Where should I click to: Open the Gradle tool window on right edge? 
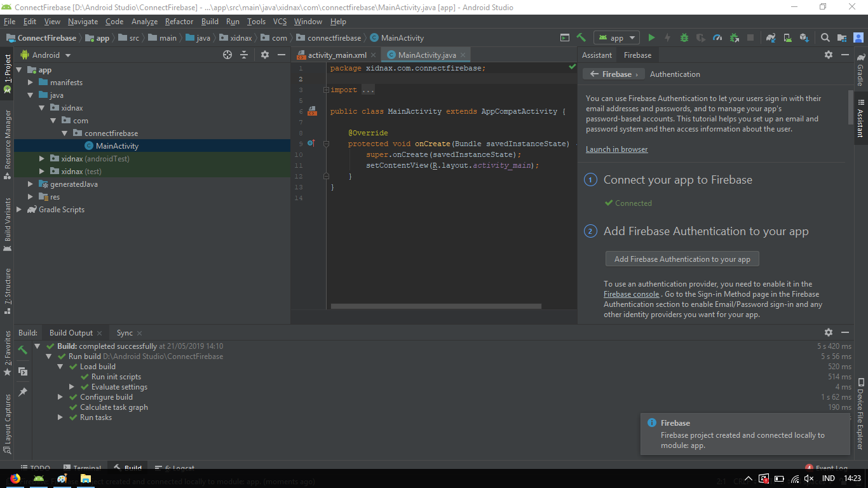point(861,70)
